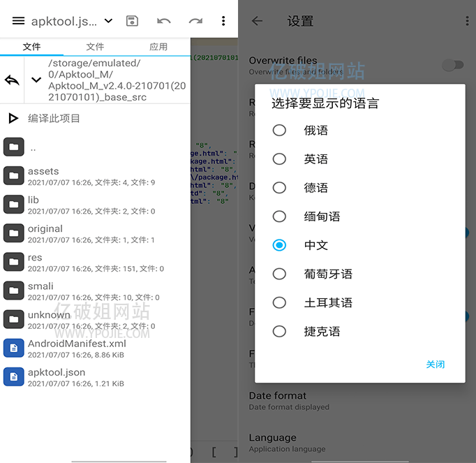476x463 pixels.
Task: Open the assets folder icon
Action: 14,175
